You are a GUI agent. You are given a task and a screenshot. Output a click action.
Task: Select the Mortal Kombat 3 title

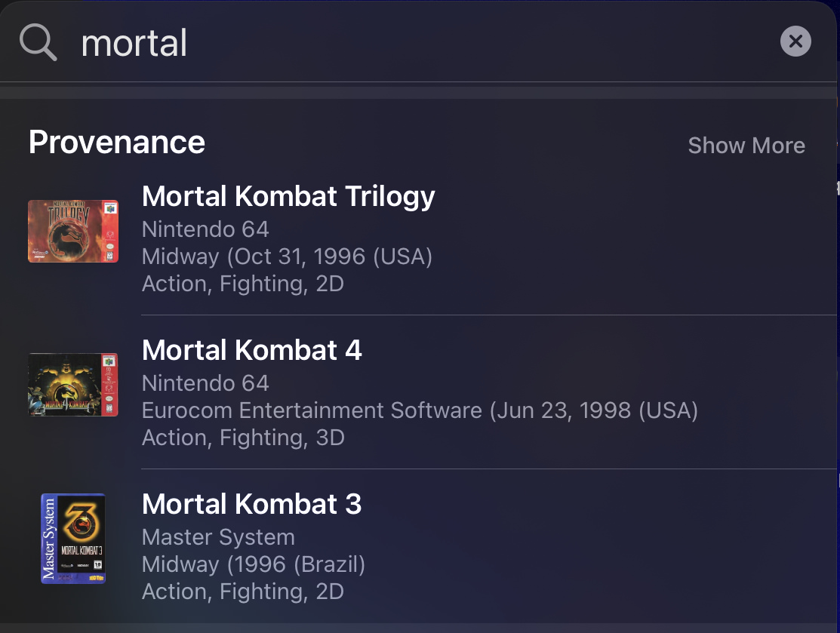pos(252,504)
